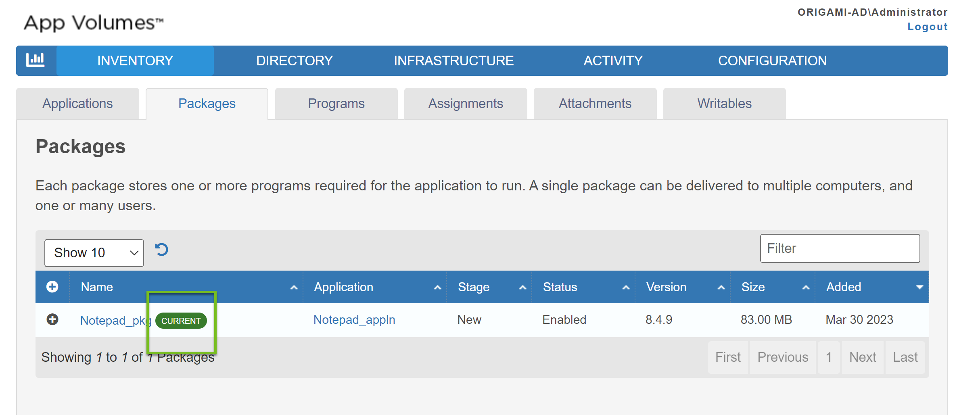Refresh the packages list
This screenshot has width=980, height=415.
162,250
